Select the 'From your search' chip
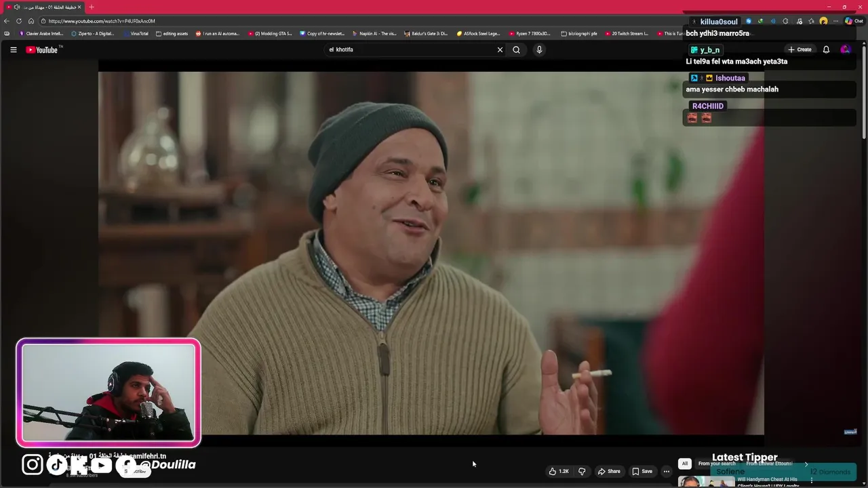The image size is (868, 488). (x=717, y=464)
